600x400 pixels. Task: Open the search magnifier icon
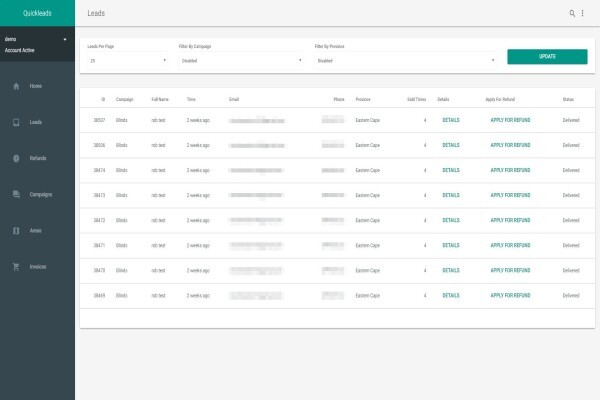(572, 13)
